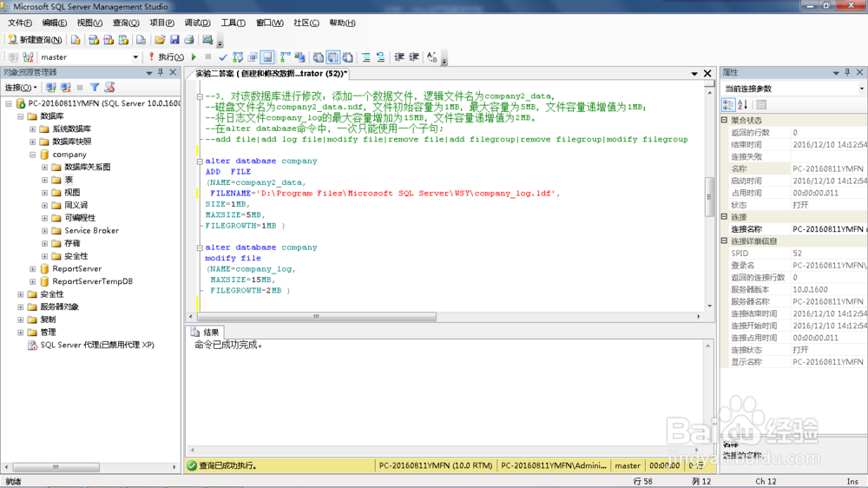Expand the 系统数据库 tree node
The image size is (868, 488).
pyautogui.click(x=33, y=129)
